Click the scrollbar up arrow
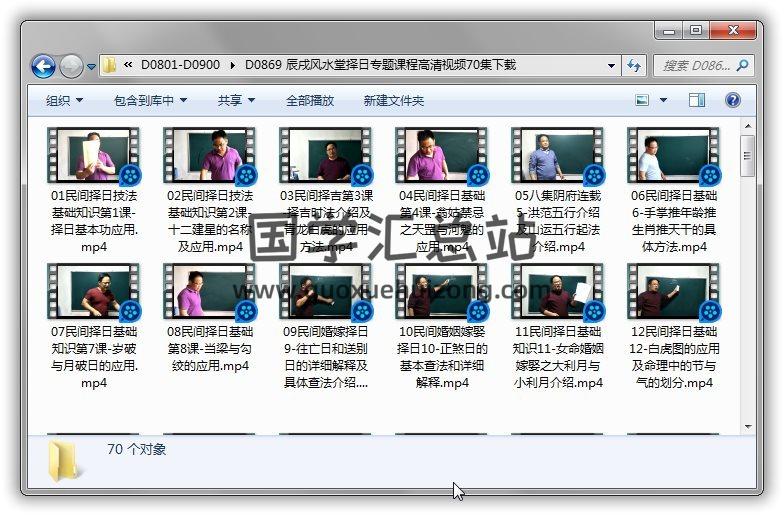This screenshot has height=516, width=784. click(748, 126)
